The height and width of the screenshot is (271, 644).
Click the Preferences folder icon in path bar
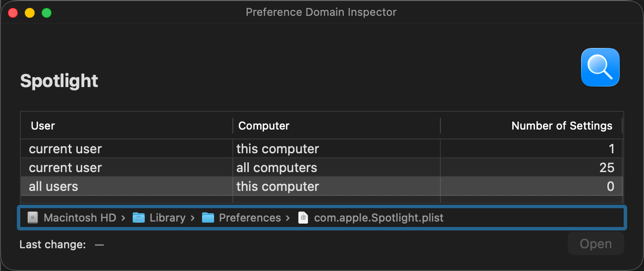pos(208,218)
